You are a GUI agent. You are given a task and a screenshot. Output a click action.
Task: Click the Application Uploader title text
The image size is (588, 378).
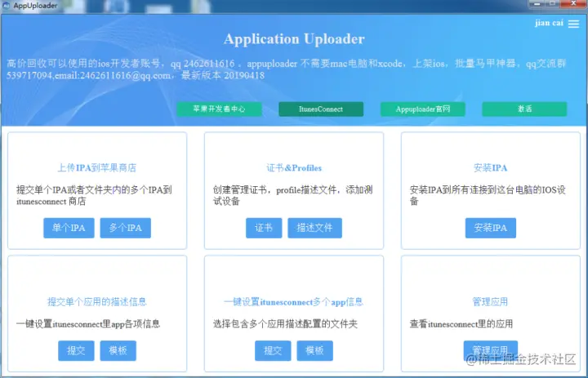click(294, 39)
